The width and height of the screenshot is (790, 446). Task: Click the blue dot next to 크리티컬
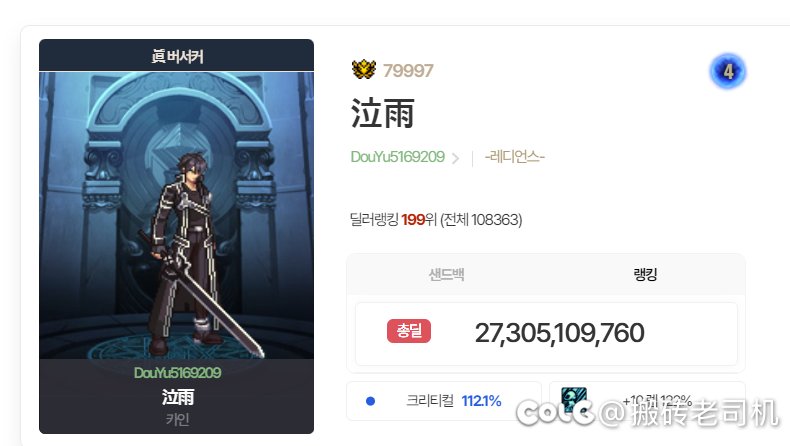pos(370,401)
